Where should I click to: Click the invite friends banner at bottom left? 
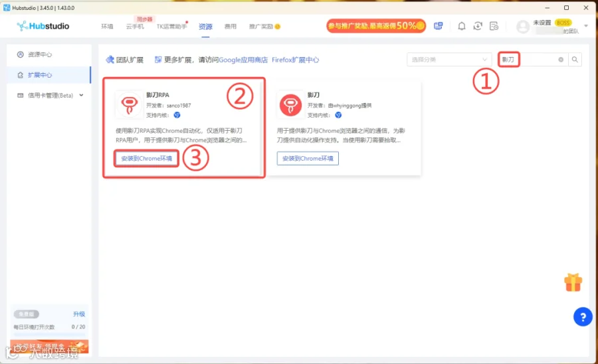coord(49,347)
